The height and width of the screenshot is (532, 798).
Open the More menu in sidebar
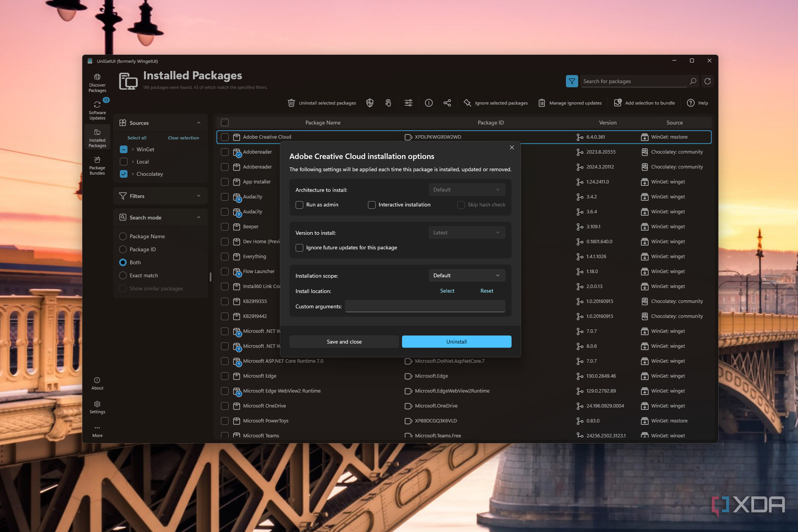click(x=97, y=431)
